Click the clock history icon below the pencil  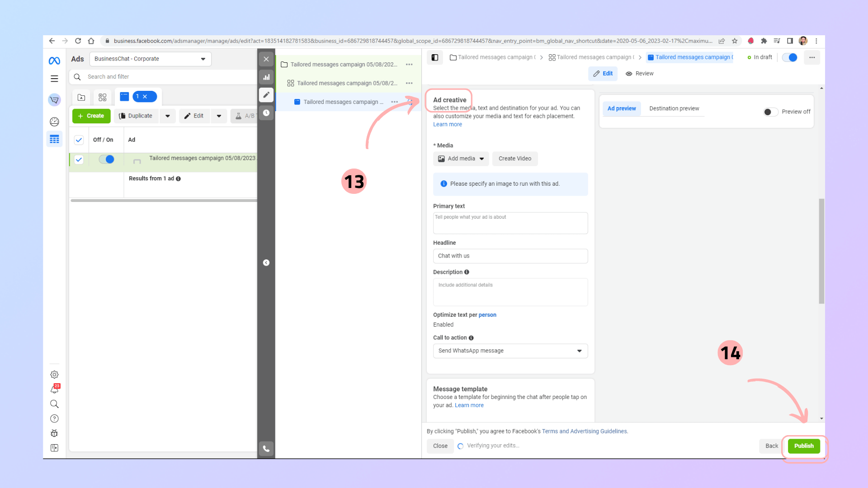pyautogui.click(x=266, y=113)
